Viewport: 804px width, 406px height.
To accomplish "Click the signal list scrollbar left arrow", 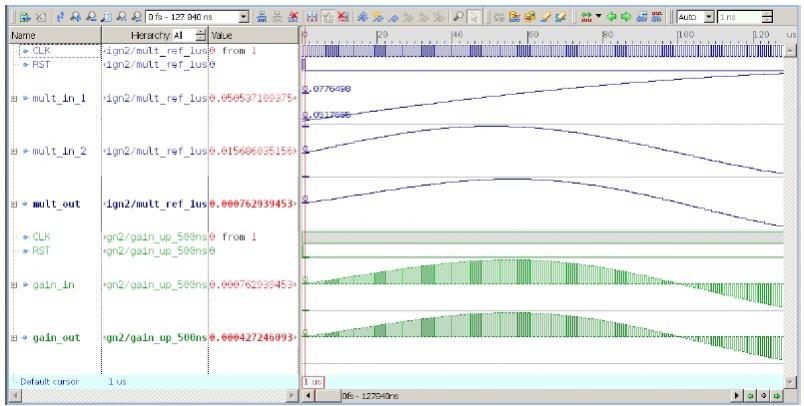I will pyautogui.click(x=14, y=395).
